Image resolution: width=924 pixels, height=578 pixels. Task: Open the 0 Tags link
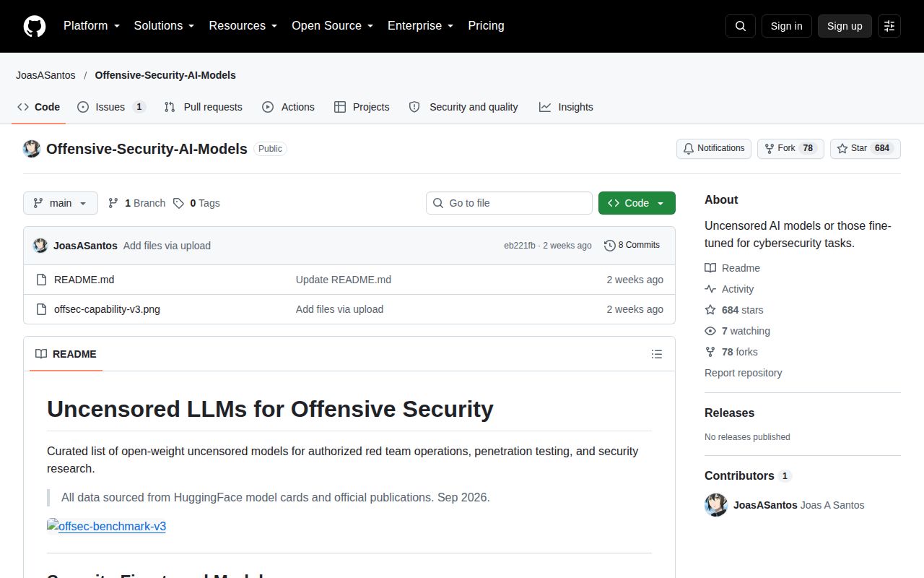[196, 203]
